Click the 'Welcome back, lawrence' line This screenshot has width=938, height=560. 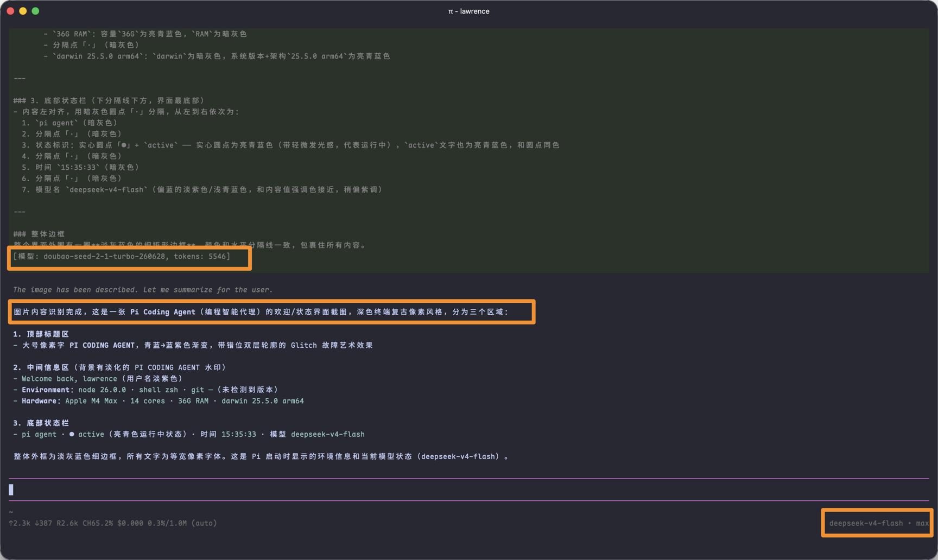(98, 379)
